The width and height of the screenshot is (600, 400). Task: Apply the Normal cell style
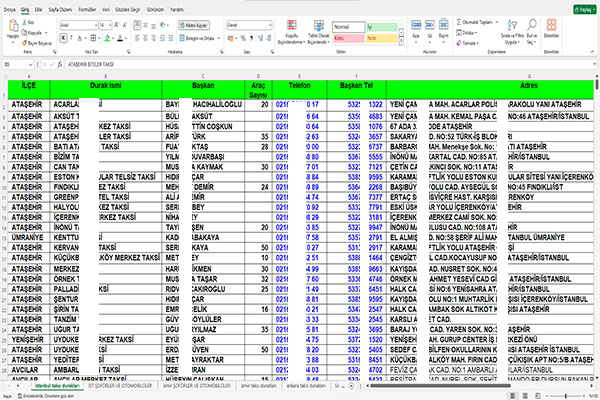349,27
